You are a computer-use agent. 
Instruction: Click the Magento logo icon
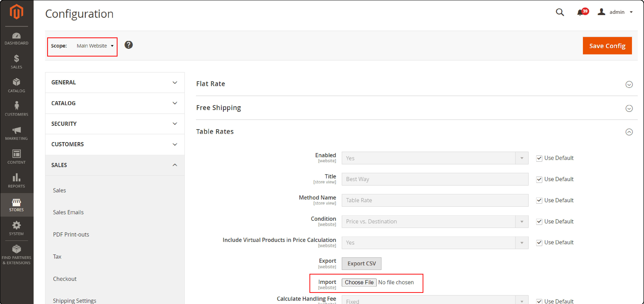(x=17, y=12)
